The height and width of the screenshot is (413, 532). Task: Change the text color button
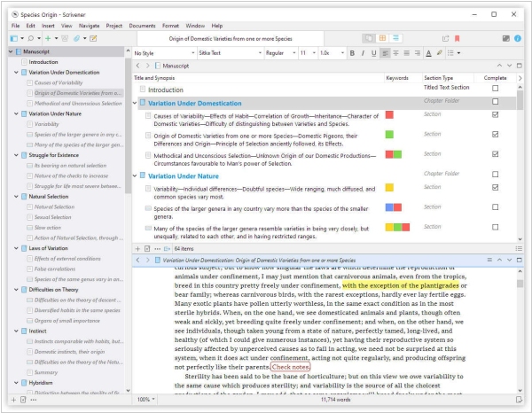click(x=428, y=53)
